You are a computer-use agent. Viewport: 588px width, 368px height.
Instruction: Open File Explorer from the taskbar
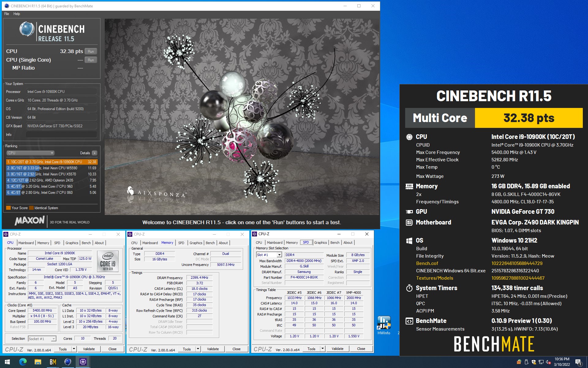click(38, 362)
